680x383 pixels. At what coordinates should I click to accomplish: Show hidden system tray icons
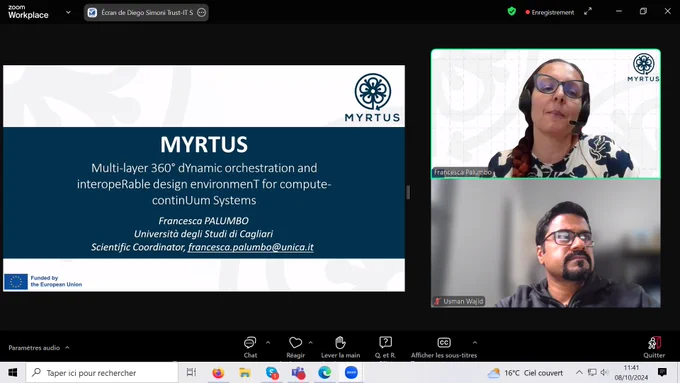click(579, 372)
